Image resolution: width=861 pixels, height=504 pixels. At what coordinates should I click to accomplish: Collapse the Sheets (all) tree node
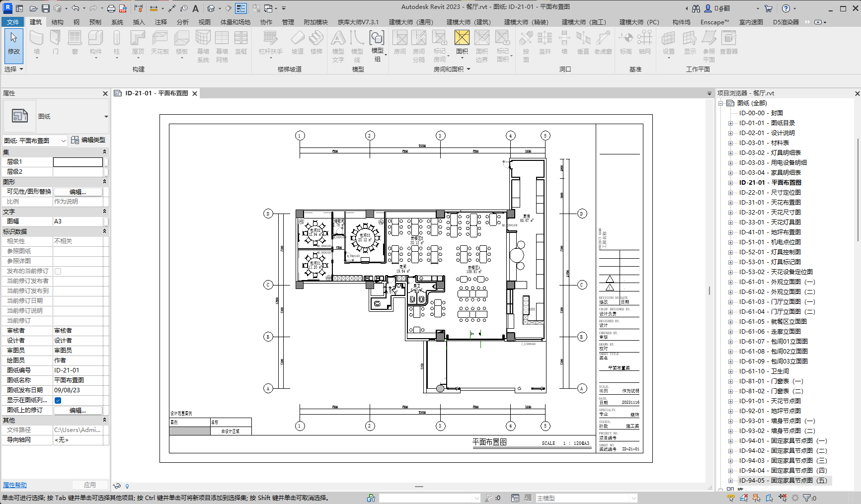721,103
